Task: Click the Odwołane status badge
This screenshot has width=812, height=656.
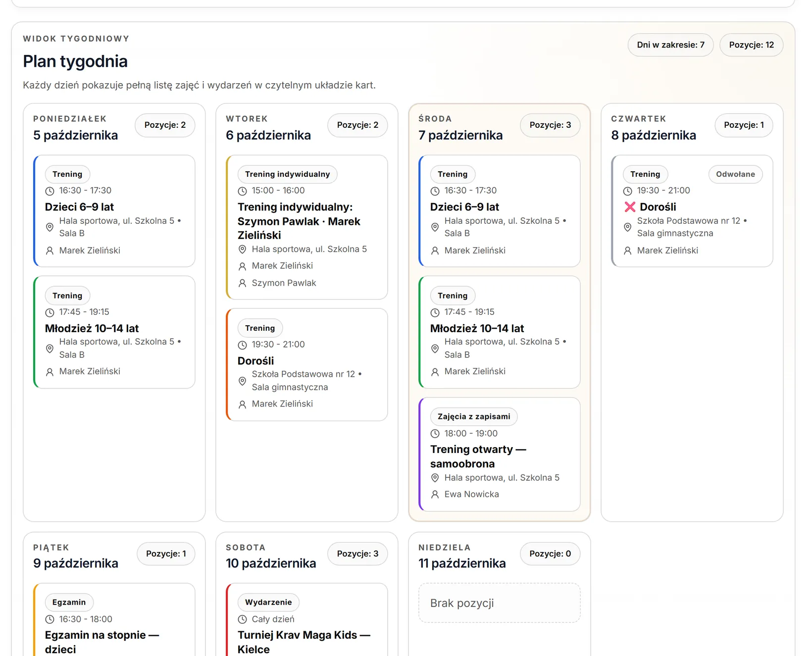Action: click(735, 174)
